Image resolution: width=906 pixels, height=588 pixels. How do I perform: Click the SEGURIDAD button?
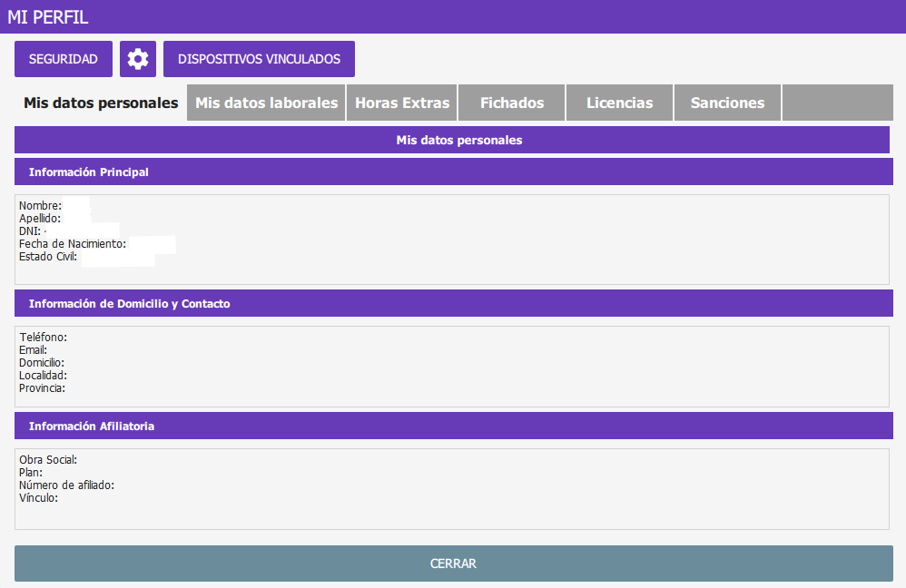tap(63, 58)
